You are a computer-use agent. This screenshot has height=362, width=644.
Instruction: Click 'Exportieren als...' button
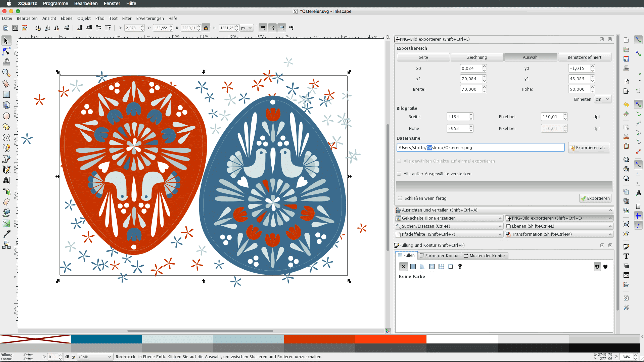coord(589,148)
